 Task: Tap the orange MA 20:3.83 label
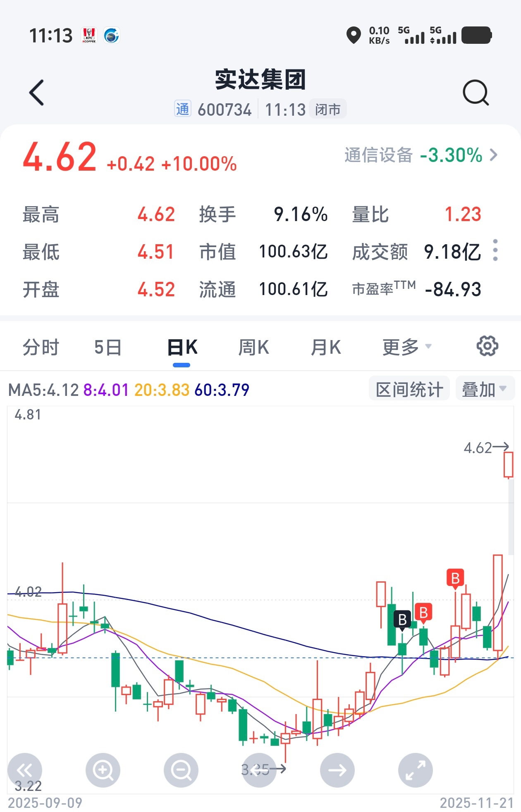pos(162,390)
